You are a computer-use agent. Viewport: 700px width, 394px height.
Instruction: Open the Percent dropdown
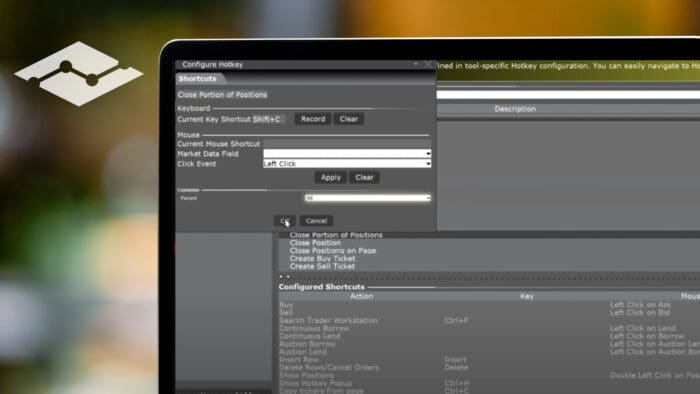(x=368, y=198)
